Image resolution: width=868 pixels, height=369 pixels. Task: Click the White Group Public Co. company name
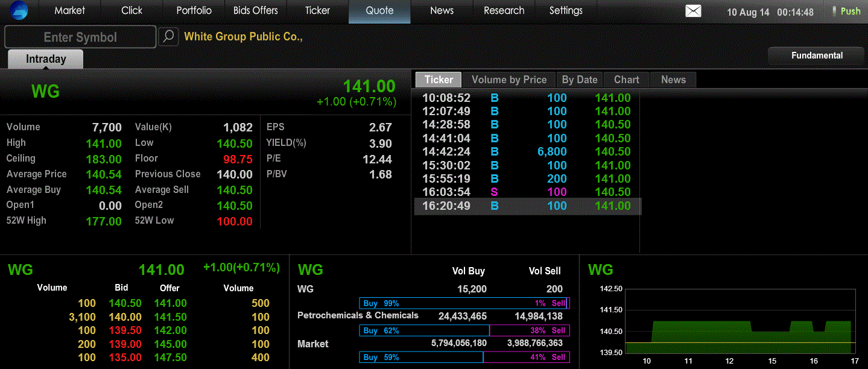pyautogui.click(x=243, y=37)
